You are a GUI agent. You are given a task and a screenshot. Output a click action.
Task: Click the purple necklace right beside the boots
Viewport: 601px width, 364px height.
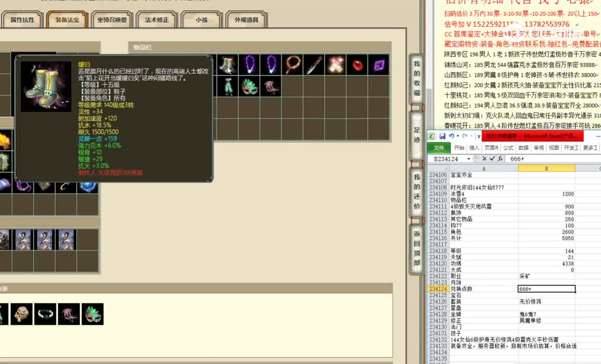[249, 65]
